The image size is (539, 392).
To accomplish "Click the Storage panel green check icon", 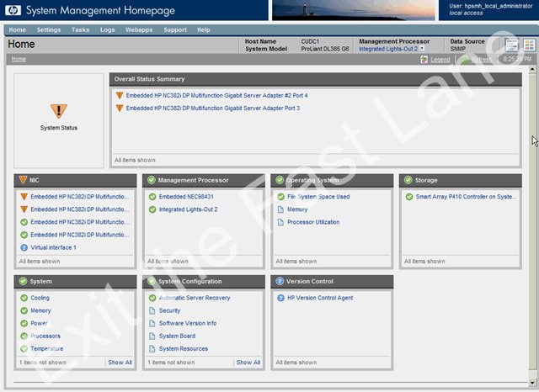I will coord(408,180).
